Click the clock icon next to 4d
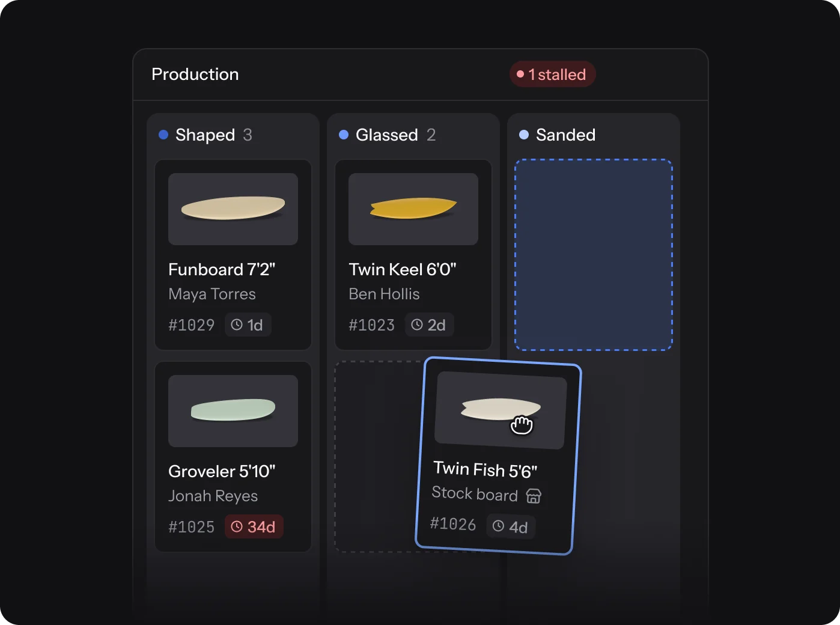This screenshot has width=840, height=625. (x=498, y=526)
